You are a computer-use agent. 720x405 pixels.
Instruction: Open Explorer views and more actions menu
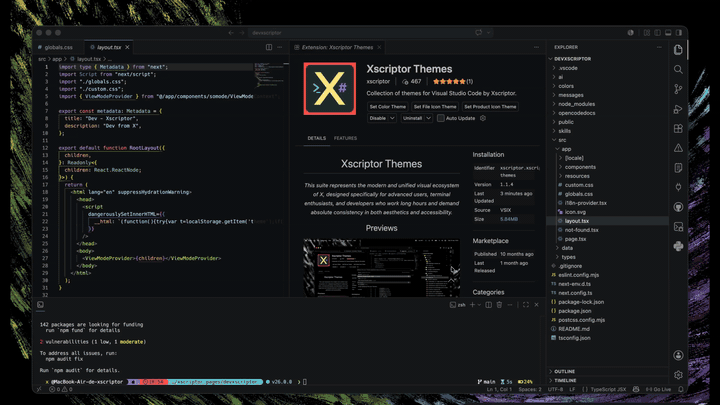click(x=659, y=47)
